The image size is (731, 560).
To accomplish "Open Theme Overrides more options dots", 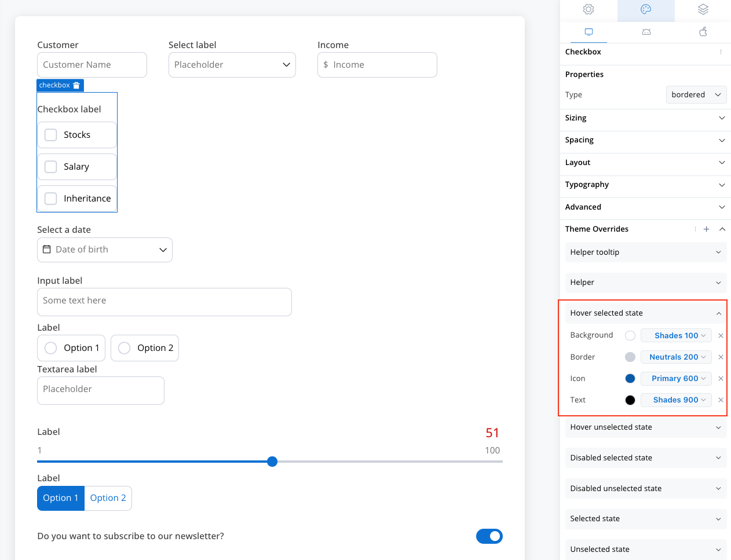I will (x=695, y=229).
